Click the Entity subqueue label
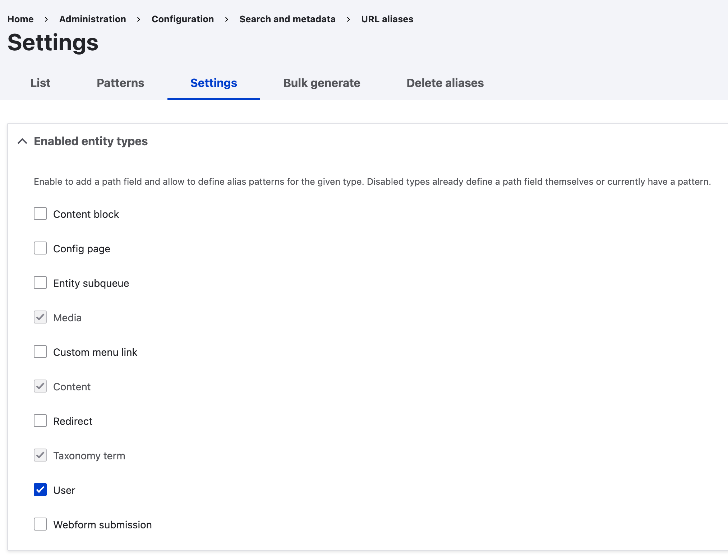This screenshot has width=728, height=560. pyautogui.click(x=91, y=283)
